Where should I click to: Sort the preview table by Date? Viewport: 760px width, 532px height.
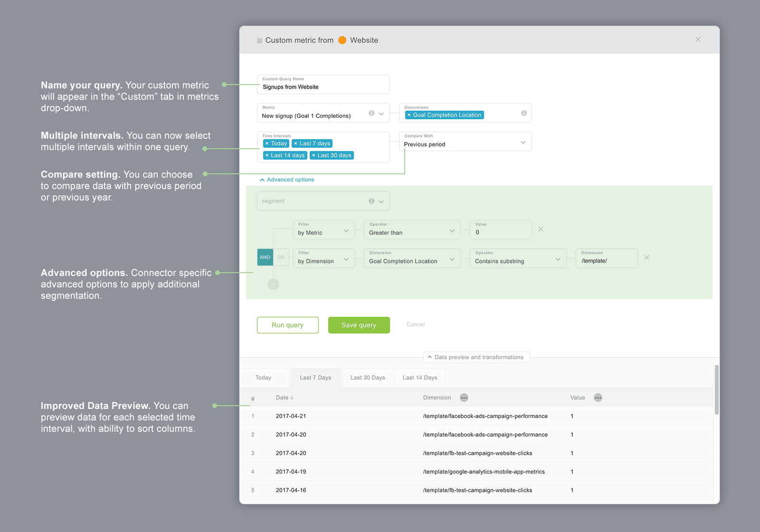pos(285,398)
